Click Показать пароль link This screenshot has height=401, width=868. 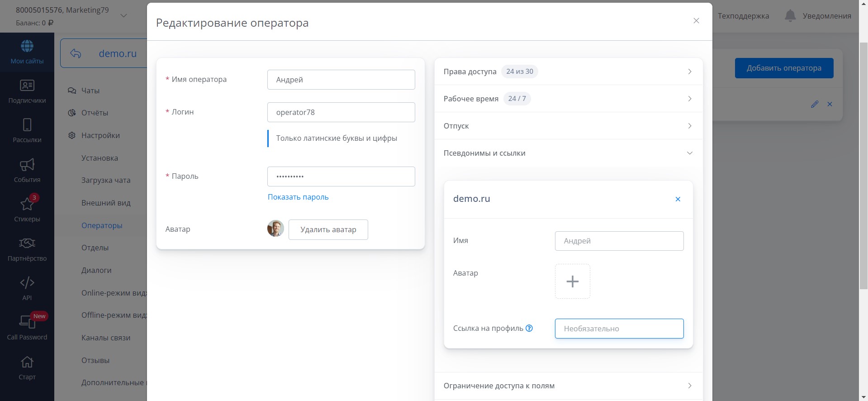(x=298, y=197)
